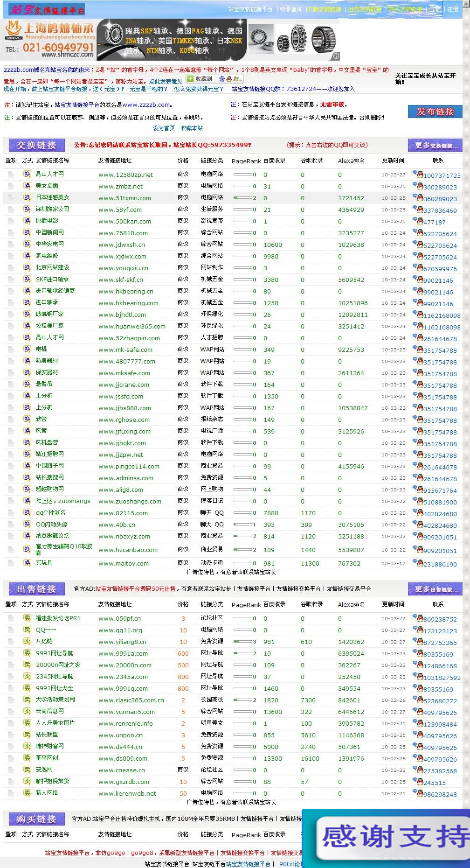Click the sell icon for 福建批发论坛PR1

click(x=27, y=618)
